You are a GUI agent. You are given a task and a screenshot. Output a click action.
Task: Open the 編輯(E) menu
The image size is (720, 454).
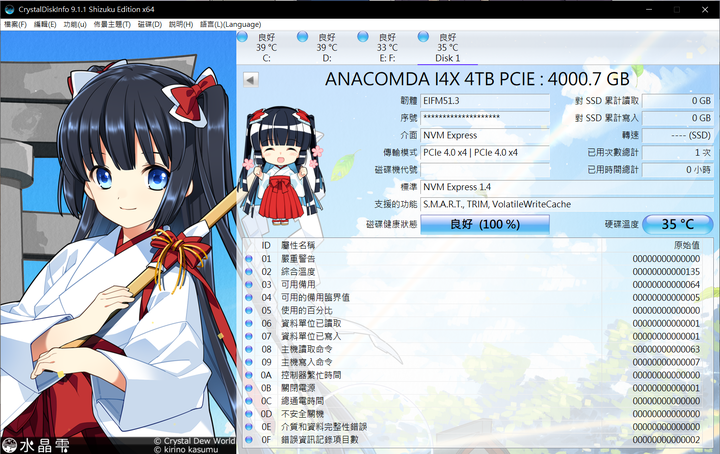45,24
